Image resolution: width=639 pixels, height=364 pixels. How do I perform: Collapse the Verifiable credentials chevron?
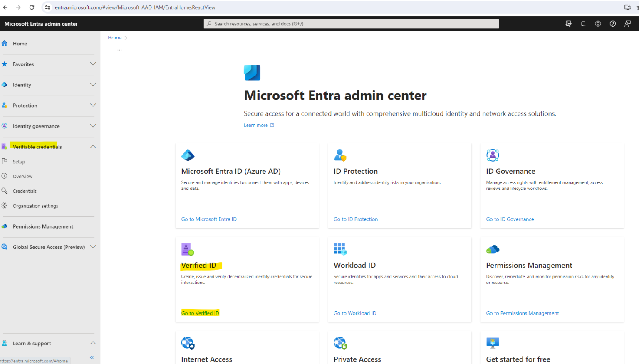93,147
